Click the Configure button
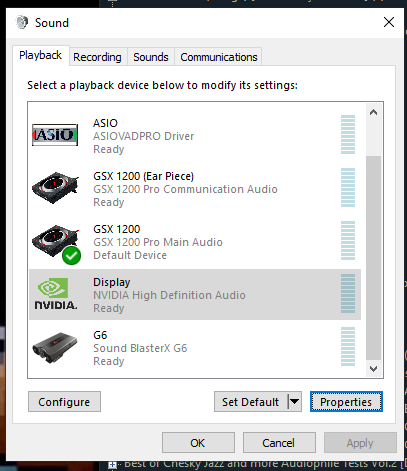The image size is (407, 471). pyautogui.click(x=64, y=402)
